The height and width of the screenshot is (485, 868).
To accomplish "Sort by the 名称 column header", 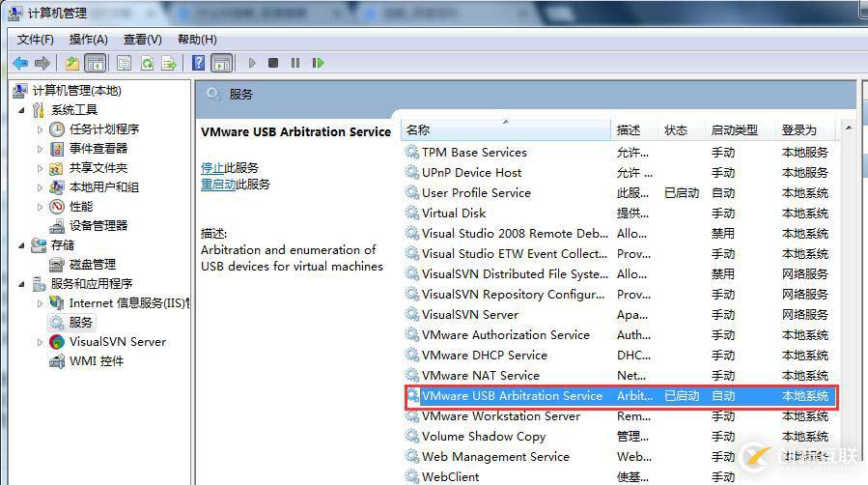I will 506,130.
